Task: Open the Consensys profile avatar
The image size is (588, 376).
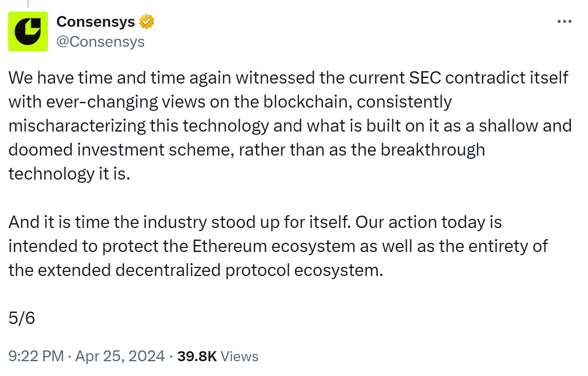Action: pyautogui.click(x=28, y=32)
